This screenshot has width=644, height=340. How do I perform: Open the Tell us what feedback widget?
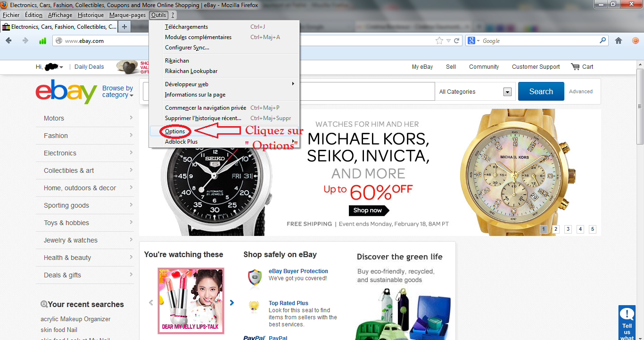click(627, 323)
